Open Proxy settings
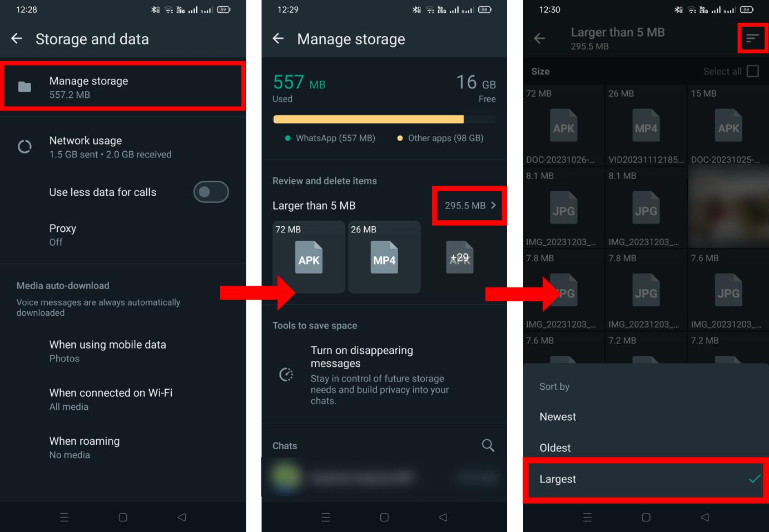The image size is (769, 532). click(62, 235)
